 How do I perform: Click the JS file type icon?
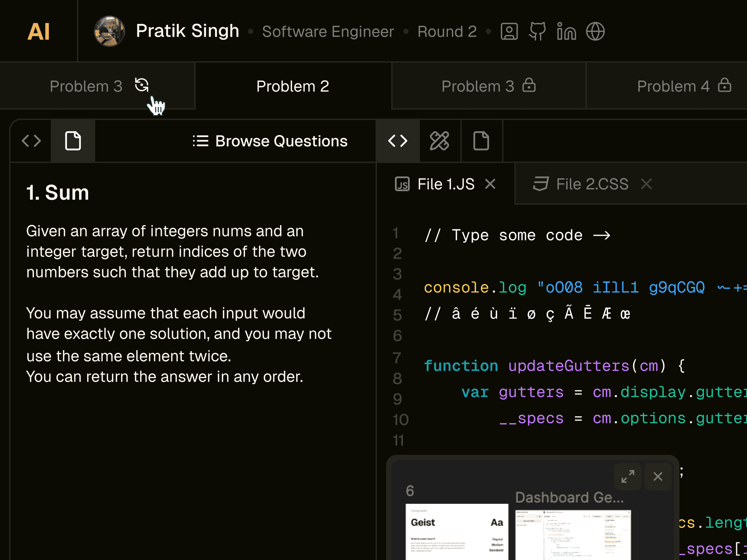(402, 184)
